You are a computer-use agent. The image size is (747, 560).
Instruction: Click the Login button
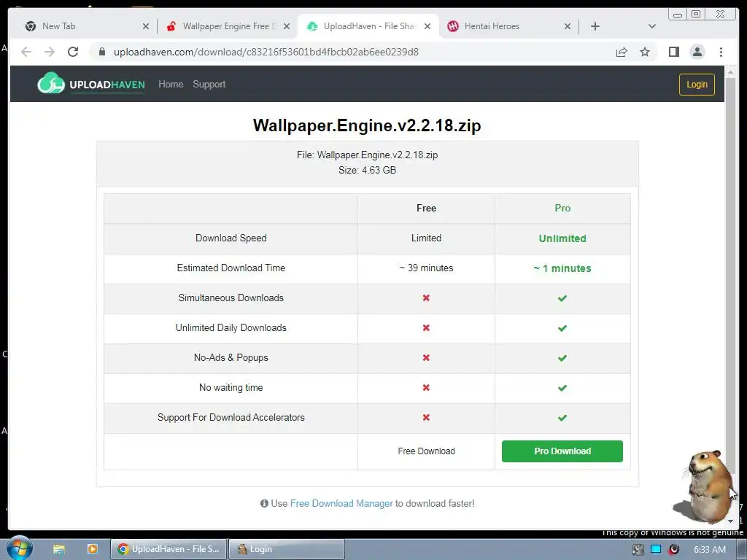point(697,85)
